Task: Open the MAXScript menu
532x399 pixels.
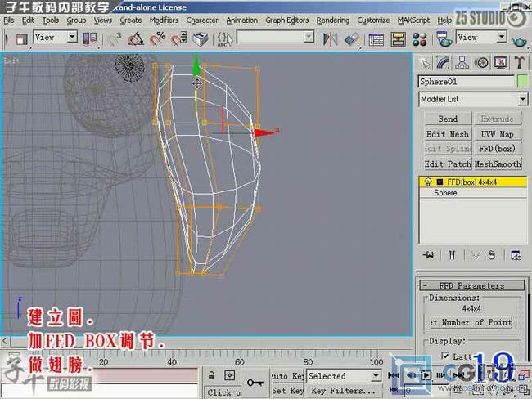Action: tap(413, 20)
